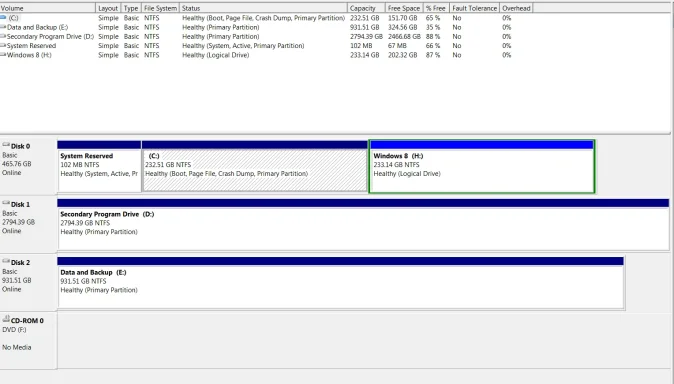The width and height of the screenshot is (674, 384).
Task: Click the 151.70 GB free space cell
Action: pyautogui.click(x=402, y=18)
